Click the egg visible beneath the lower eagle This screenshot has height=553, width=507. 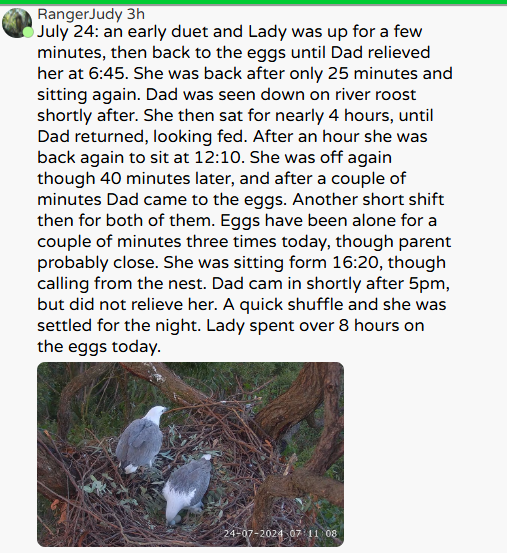click(x=173, y=522)
